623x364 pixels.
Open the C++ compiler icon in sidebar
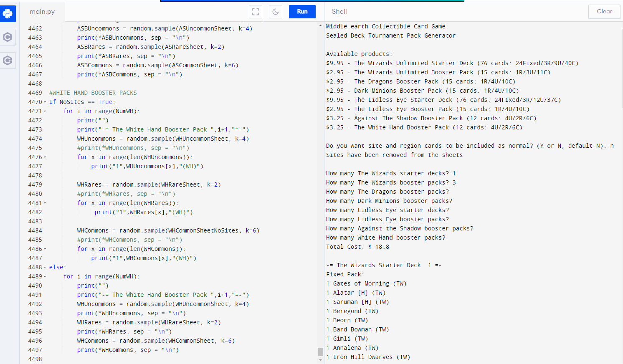tap(8, 61)
